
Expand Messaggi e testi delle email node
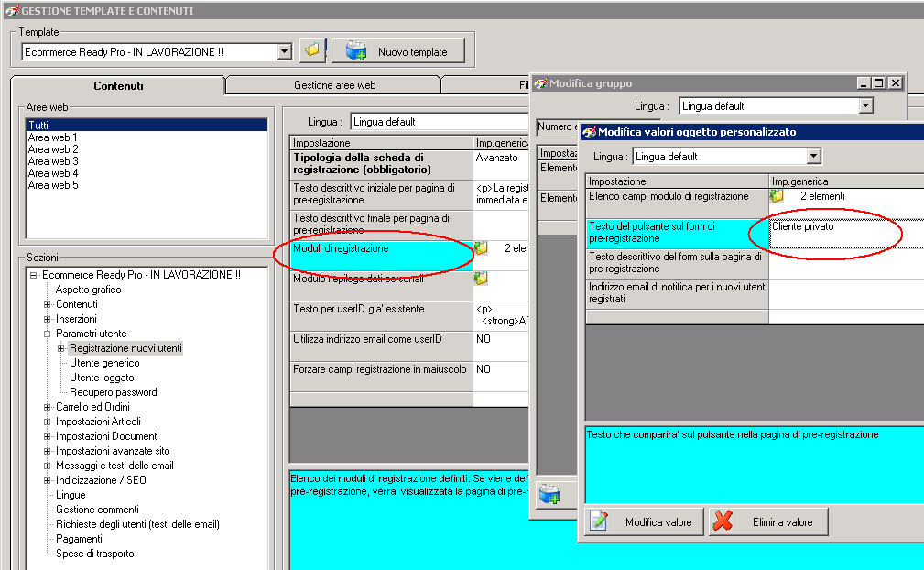[47, 466]
